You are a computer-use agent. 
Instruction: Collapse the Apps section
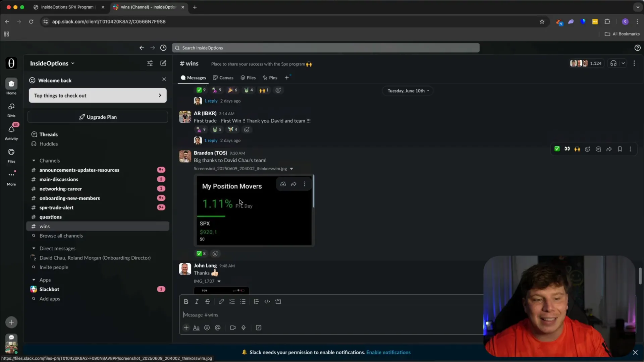[x=34, y=280]
